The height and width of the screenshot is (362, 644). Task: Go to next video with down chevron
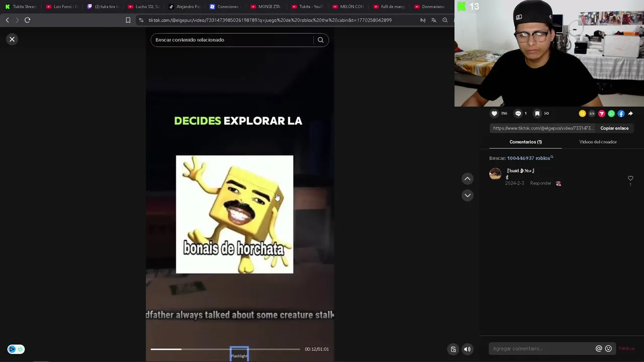(467, 196)
